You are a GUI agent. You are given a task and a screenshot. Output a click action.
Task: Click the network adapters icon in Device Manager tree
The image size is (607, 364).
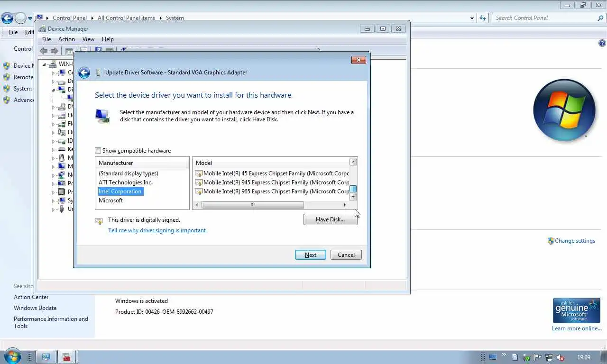click(x=61, y=175)
